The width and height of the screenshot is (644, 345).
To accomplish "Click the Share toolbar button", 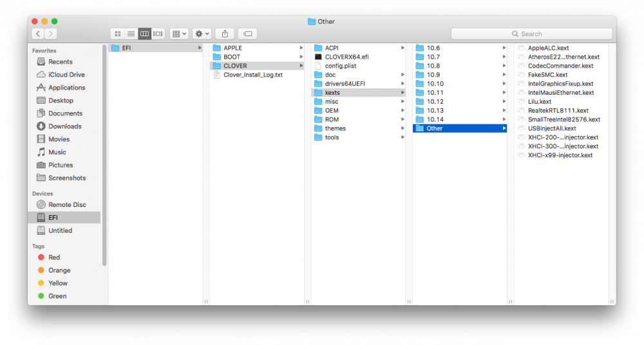I will [x=225, y=34].
